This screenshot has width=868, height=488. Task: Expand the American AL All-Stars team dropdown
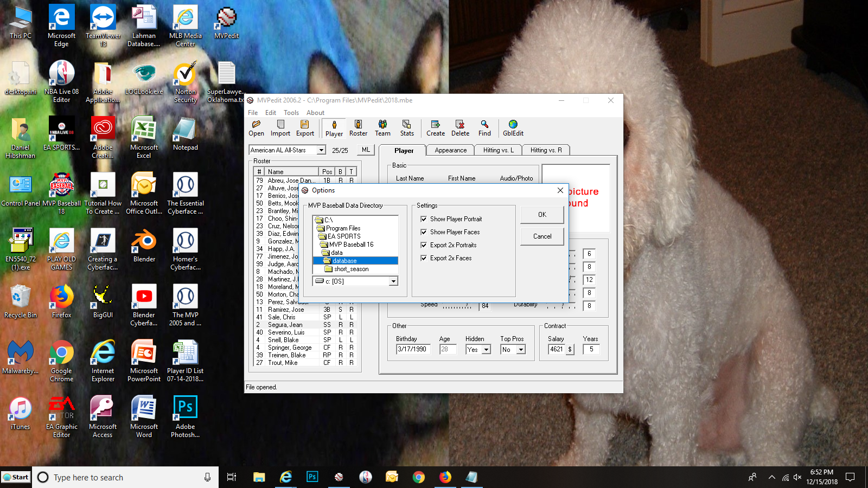[321, 150]
